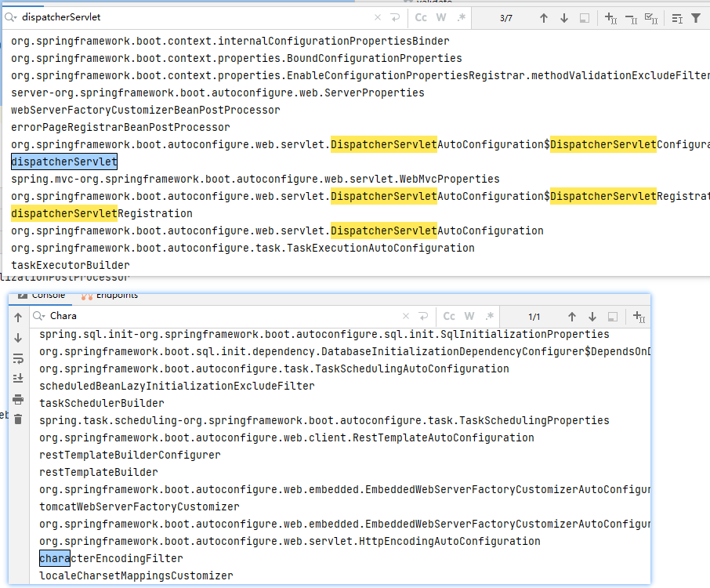
Task: Open search options icon beside filter in top bar
Action: click(x=677, y=18)
